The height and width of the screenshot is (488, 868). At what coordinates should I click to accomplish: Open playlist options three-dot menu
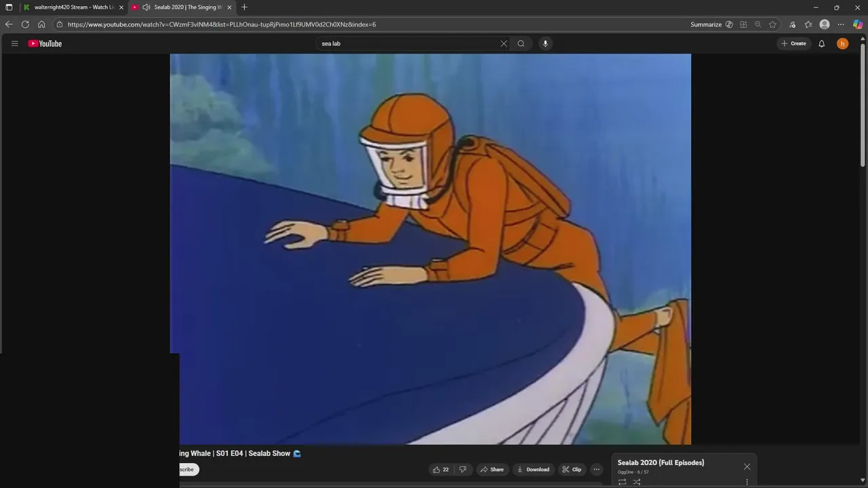pos(747,482)
